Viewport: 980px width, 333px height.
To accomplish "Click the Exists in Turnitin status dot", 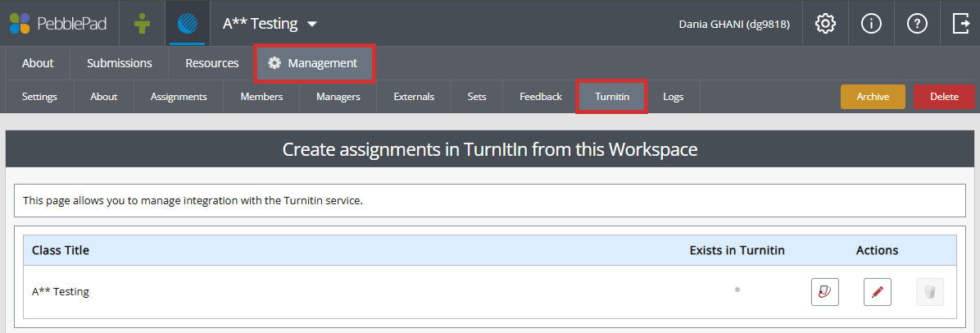I will pos(737,290).
